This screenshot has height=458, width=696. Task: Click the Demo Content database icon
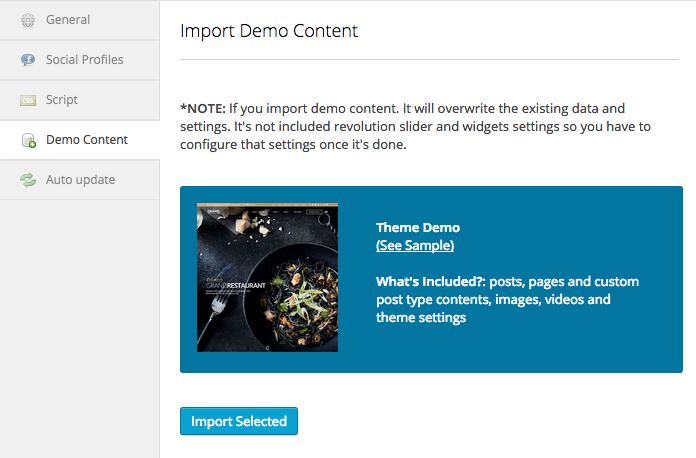(x=28, y=140)
